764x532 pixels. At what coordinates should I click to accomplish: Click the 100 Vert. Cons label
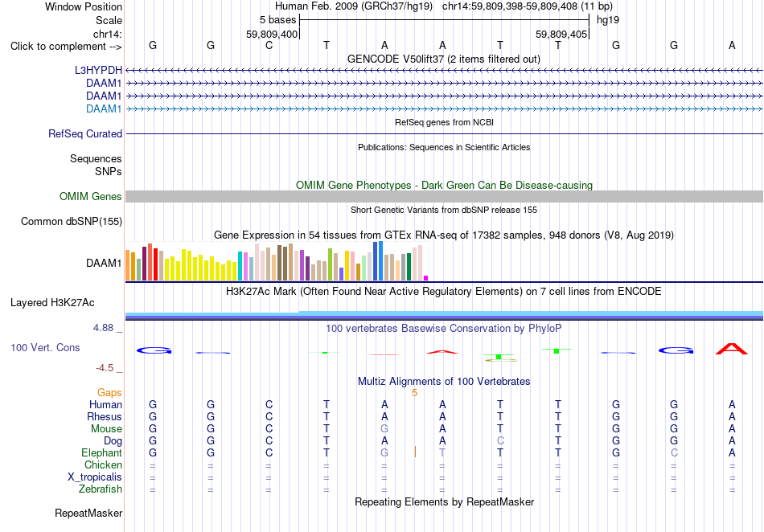pyautogui.click(x=45, y=347)
